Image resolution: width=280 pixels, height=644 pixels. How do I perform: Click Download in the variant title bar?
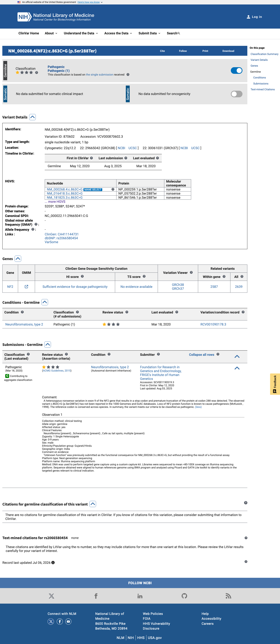(228, 51)
